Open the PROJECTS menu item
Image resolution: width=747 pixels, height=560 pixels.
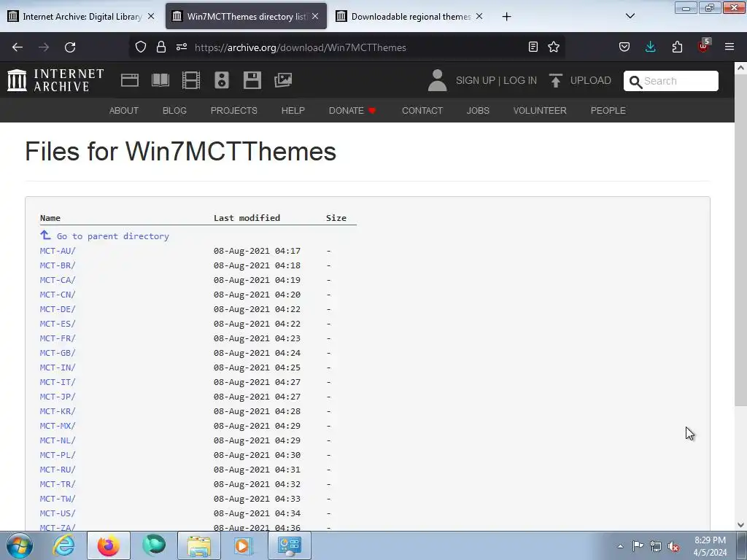(x=234, y=111)
